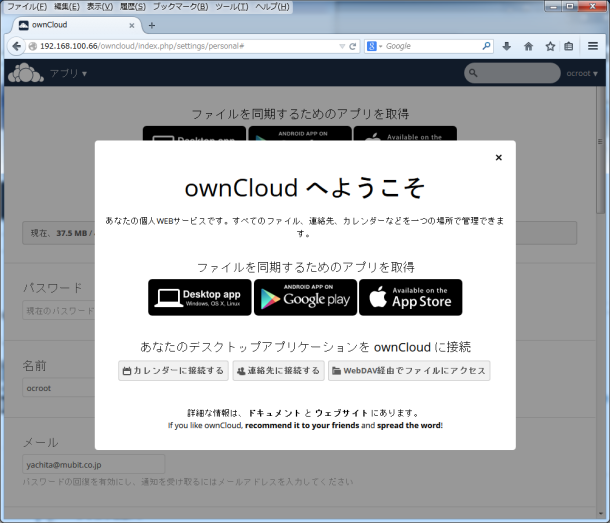
Task: Click 連絡先に接続する button
Action: (279, 370)
